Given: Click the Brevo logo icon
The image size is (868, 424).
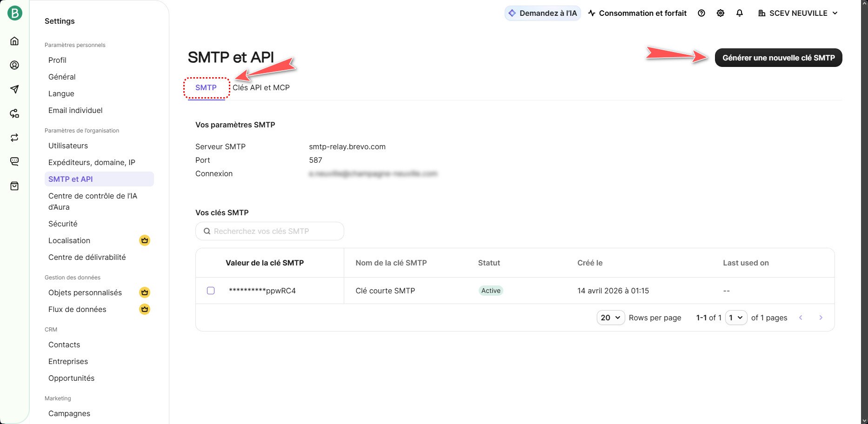Looking at the screenshot, I should coord(14,13).
